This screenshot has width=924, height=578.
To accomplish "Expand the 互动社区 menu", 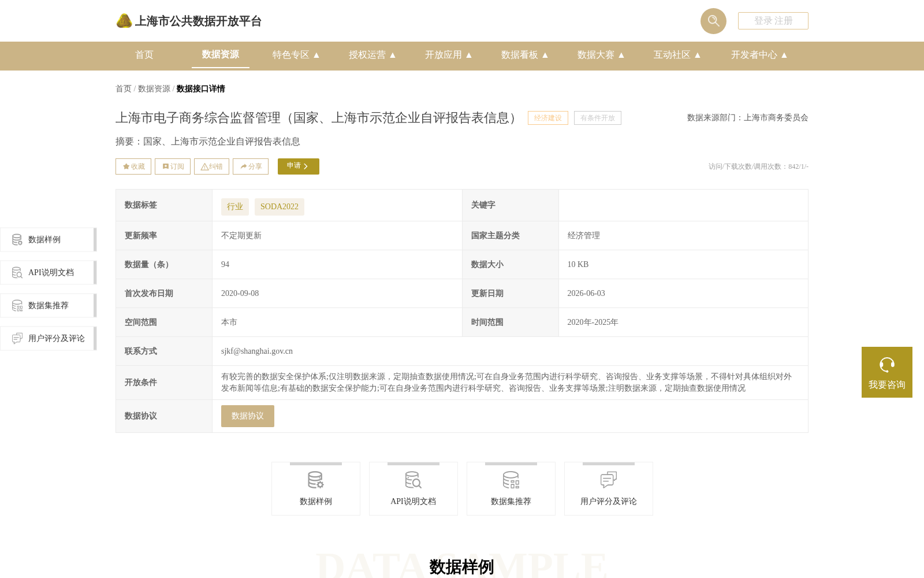I will click(677, 55).
